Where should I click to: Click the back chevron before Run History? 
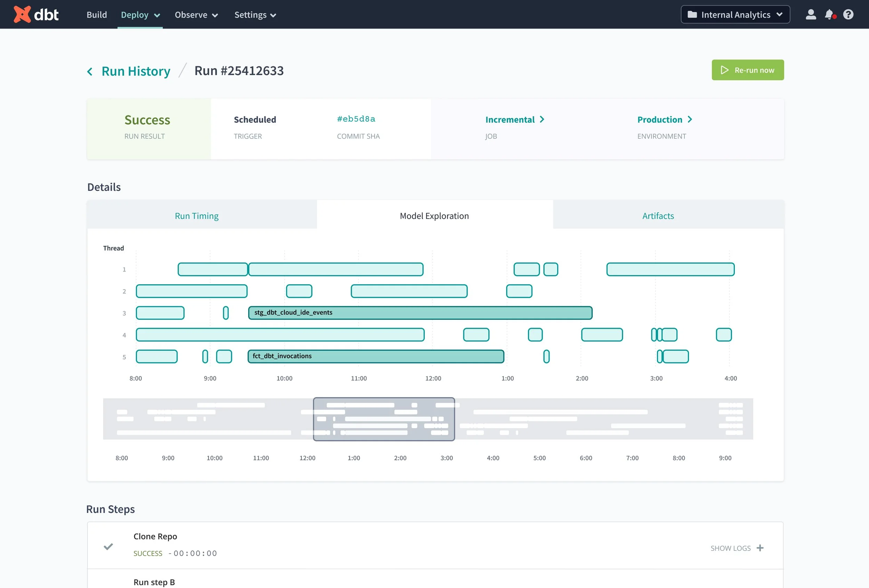[90, 71]
